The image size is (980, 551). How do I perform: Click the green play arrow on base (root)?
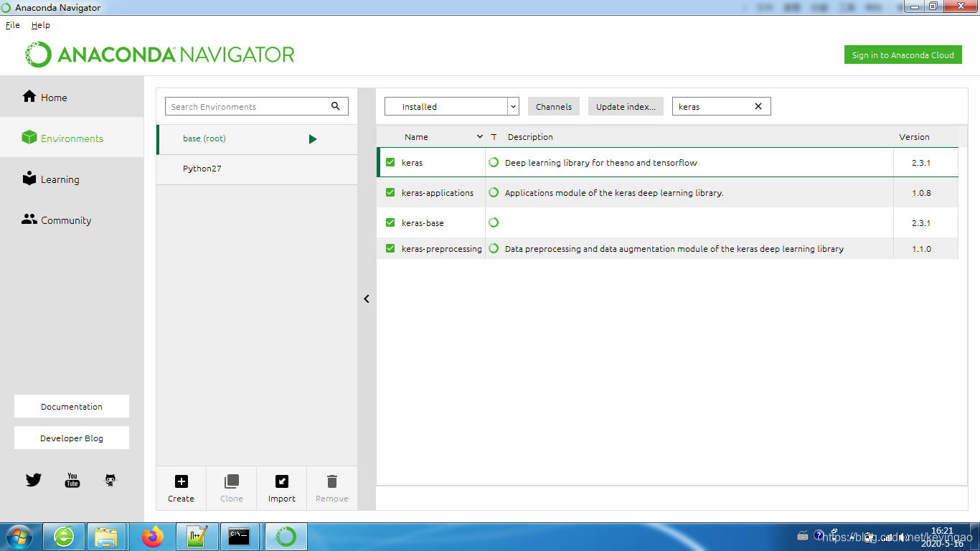coord(313,139)
